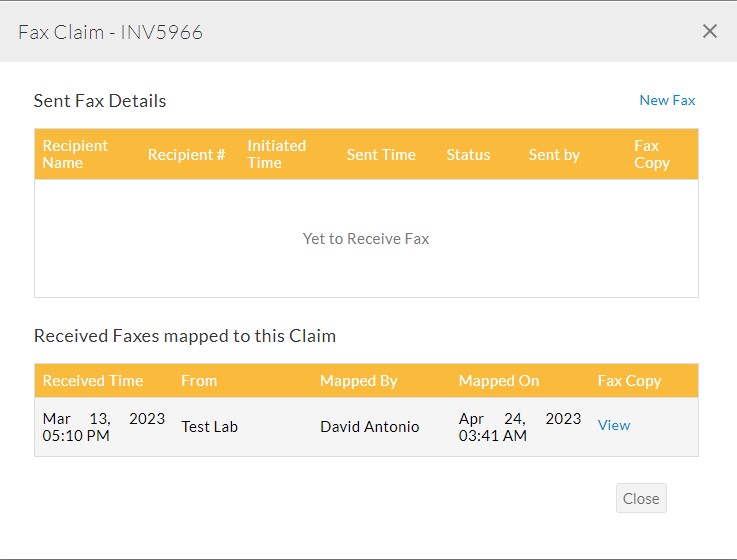Select the Sent by column header

[554, 155]
